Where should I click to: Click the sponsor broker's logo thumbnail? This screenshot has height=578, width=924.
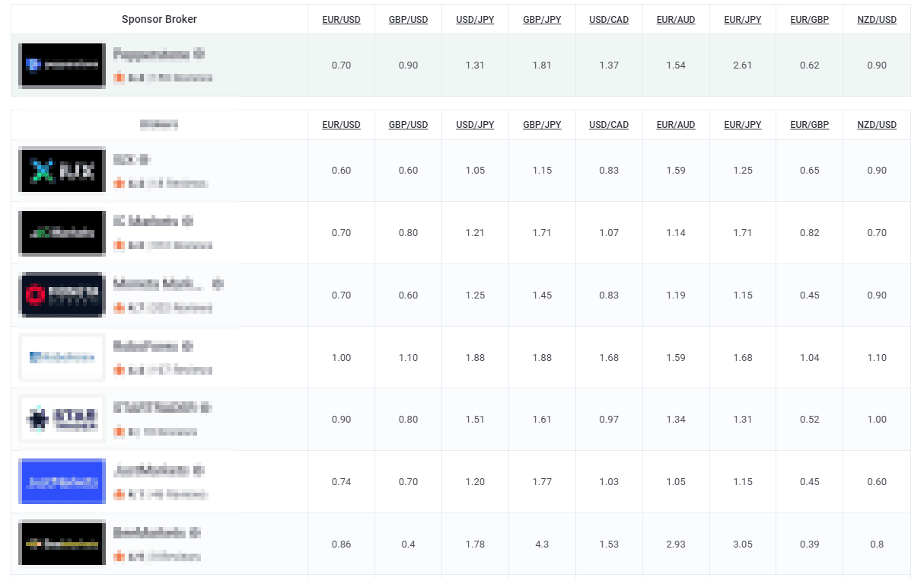tap(62, 65)
